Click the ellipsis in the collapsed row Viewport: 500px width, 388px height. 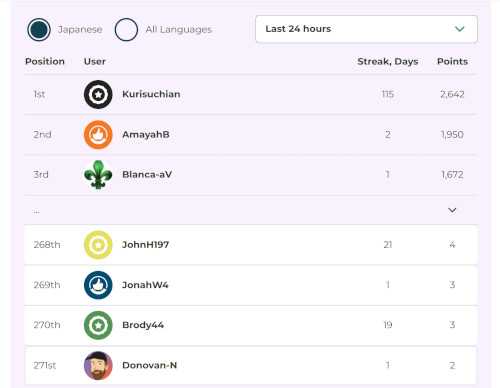(37, 211)
